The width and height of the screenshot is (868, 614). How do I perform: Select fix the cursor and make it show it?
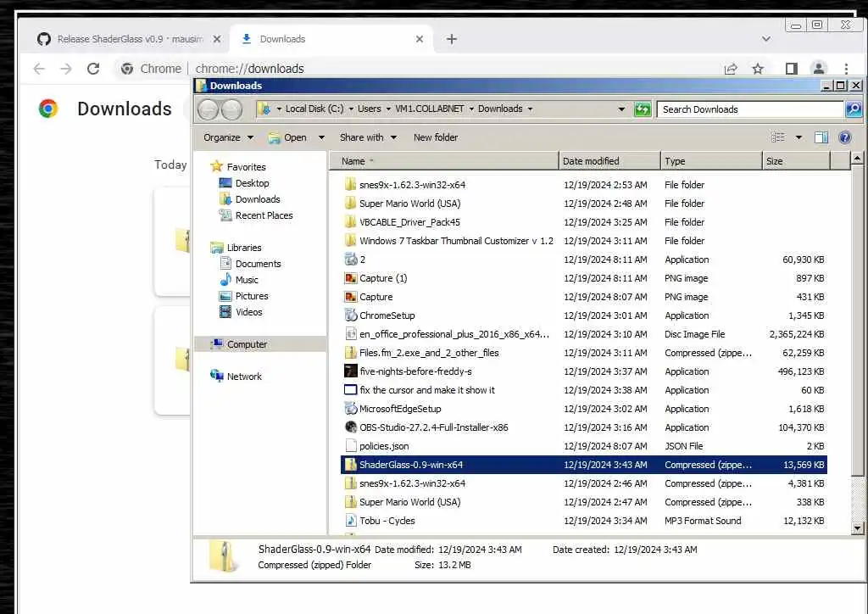(x=584, y=390)
